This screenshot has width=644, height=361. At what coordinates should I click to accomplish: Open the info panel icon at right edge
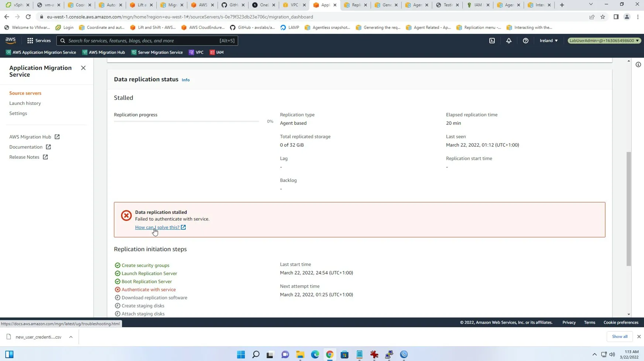point(638,65)
